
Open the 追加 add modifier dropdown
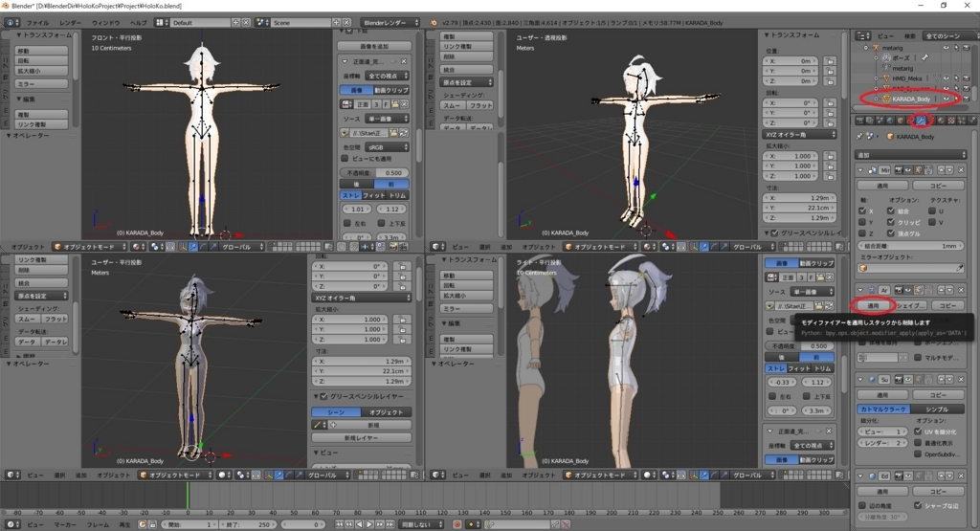pyautogui.click(x=911, y=155)
